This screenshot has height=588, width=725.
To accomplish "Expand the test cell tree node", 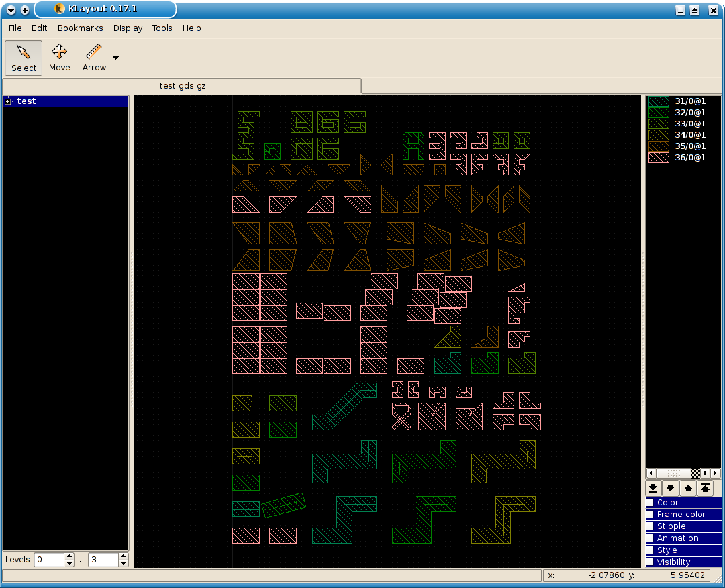I will [x=8, y=101].
